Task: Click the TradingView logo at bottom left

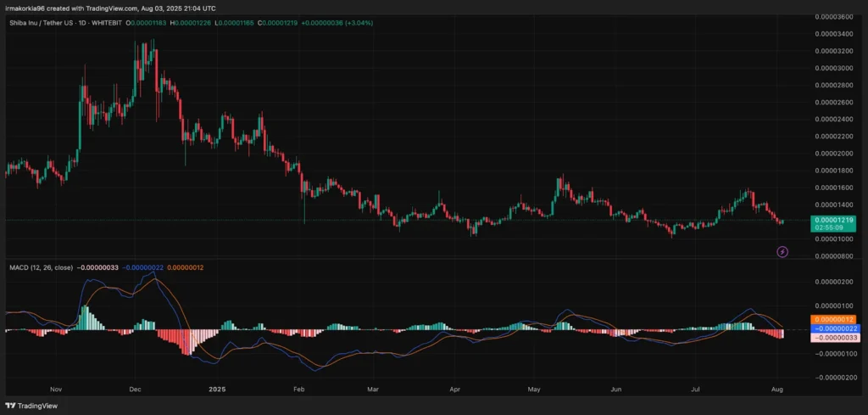Action: [x=32, y=406]
